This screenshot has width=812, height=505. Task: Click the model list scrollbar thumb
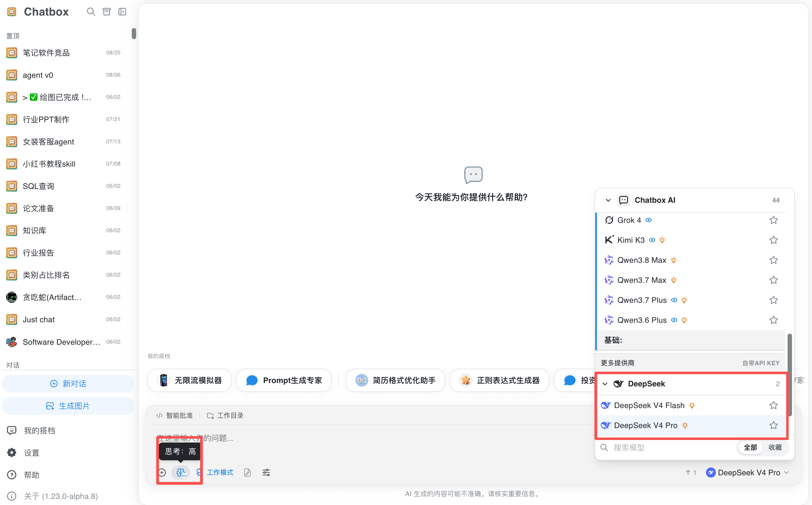tap(789, 375)
